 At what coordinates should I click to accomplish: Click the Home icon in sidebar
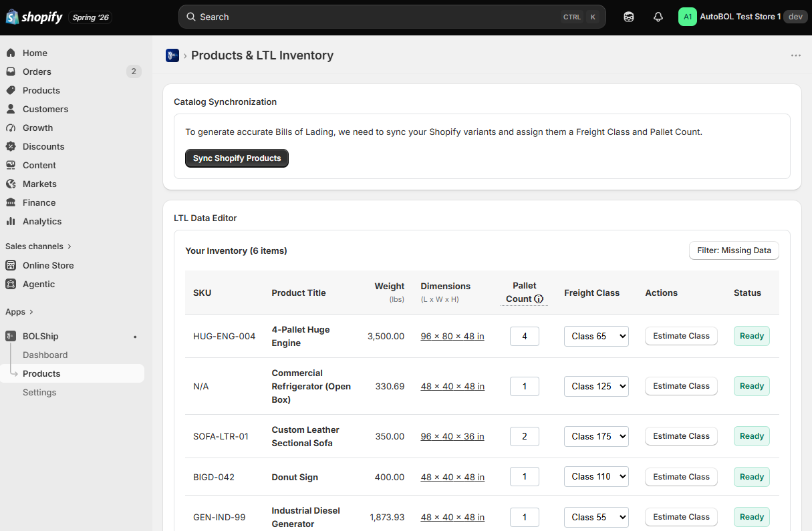point(11,53)
